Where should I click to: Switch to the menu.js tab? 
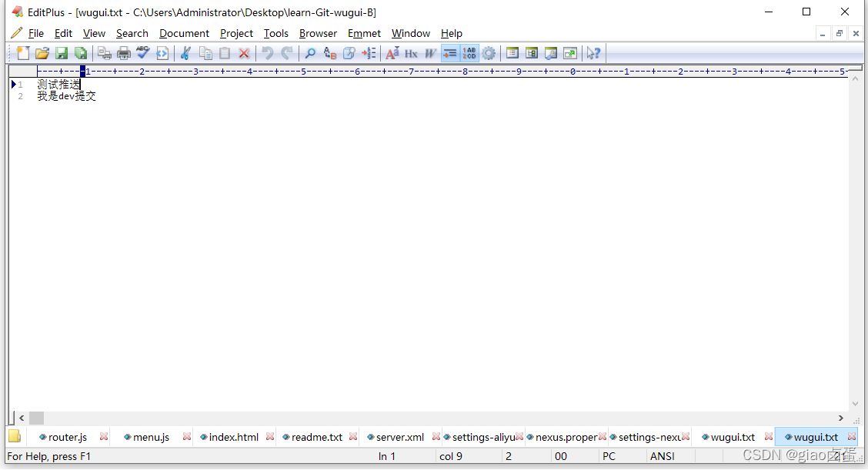pyautogui.click(x=151, y=438)
